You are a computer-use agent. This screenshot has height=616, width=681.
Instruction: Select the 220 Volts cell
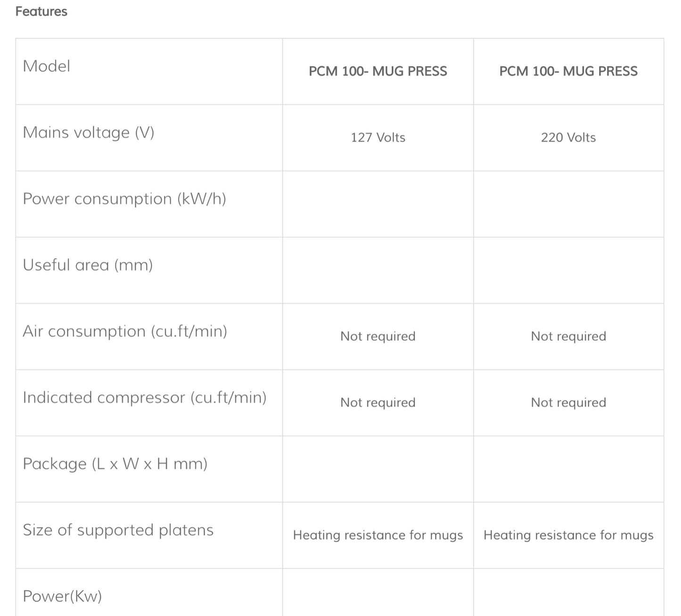click(568, 138)
